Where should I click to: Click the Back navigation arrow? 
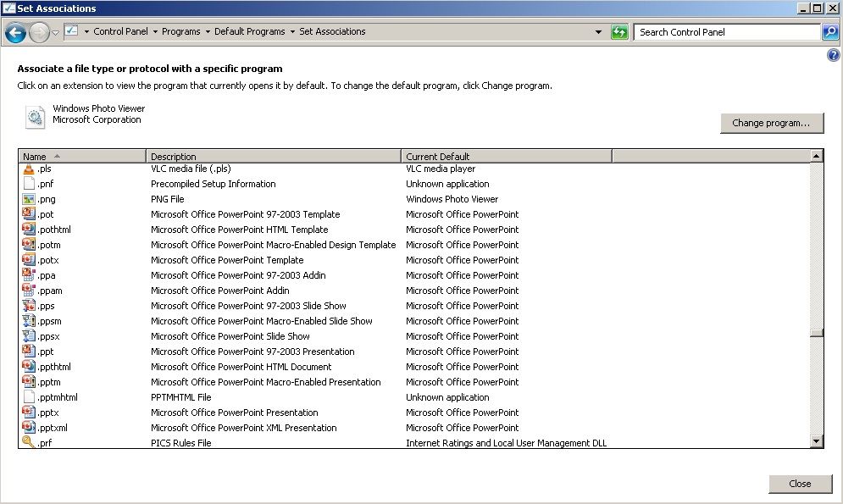point(15,33)
